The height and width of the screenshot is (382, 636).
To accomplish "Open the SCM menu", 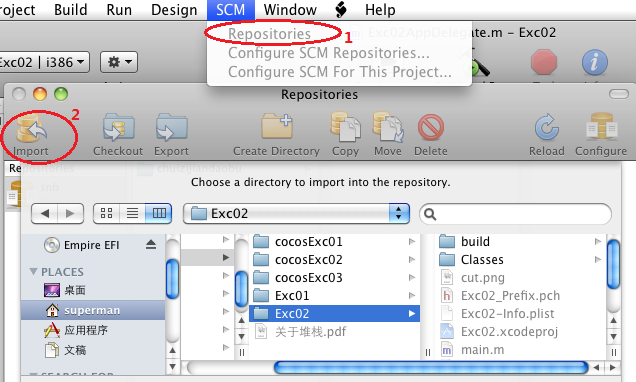I will coord(230,10).
